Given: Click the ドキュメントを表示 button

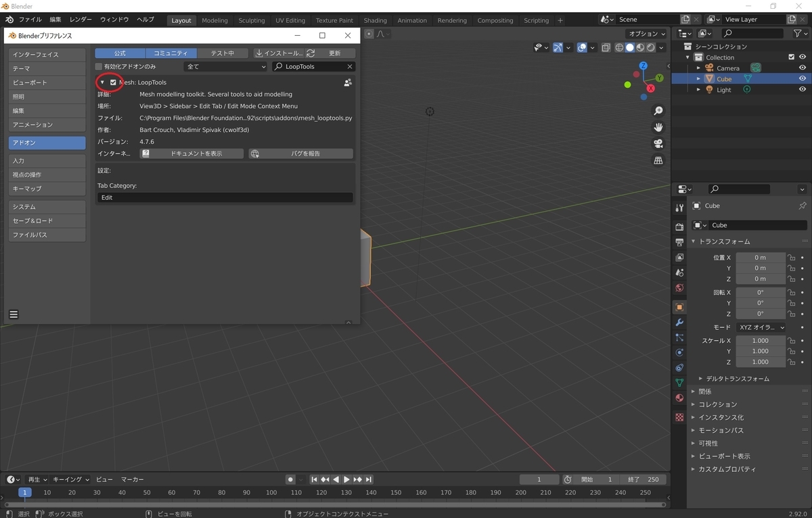Looking at the screenshot, I should point(191,154).
